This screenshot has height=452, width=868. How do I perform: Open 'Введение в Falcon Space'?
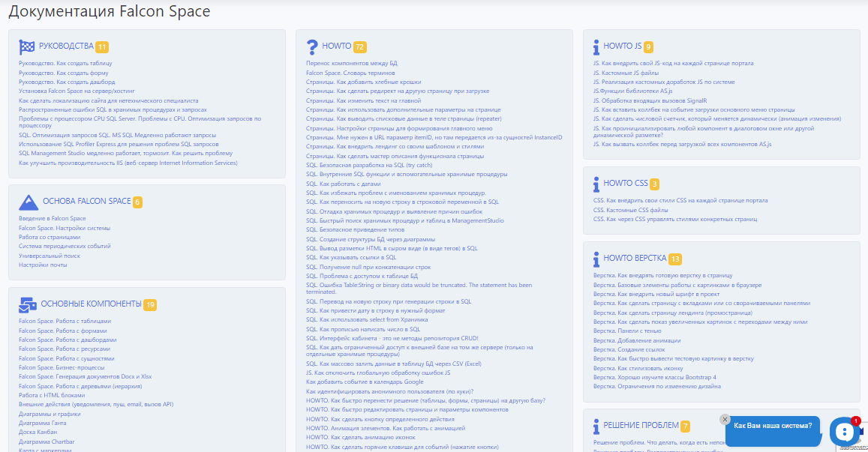[x=52, y=219]
